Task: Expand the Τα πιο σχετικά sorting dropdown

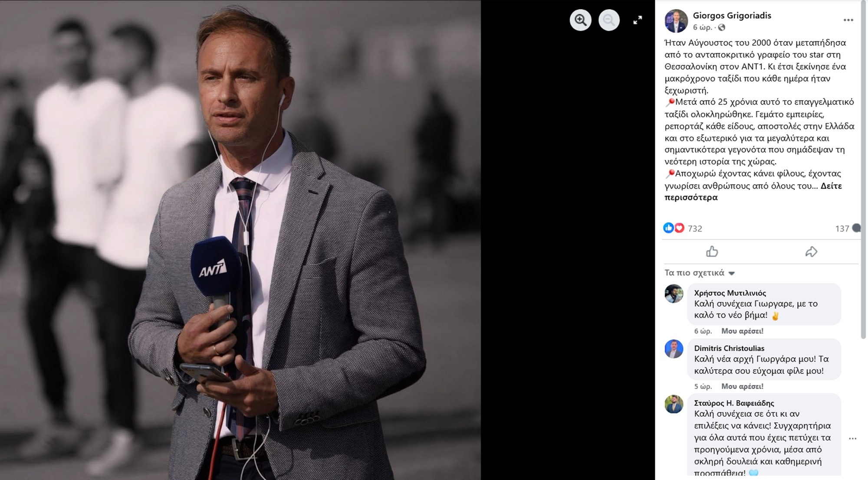Action: [x=699, y=273]
